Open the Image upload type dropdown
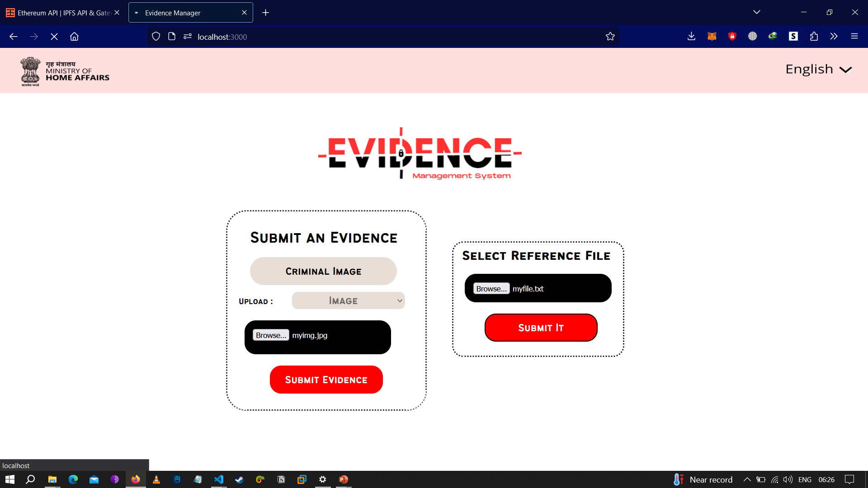Viewport: 868px width, 488px height. (348, 300)
